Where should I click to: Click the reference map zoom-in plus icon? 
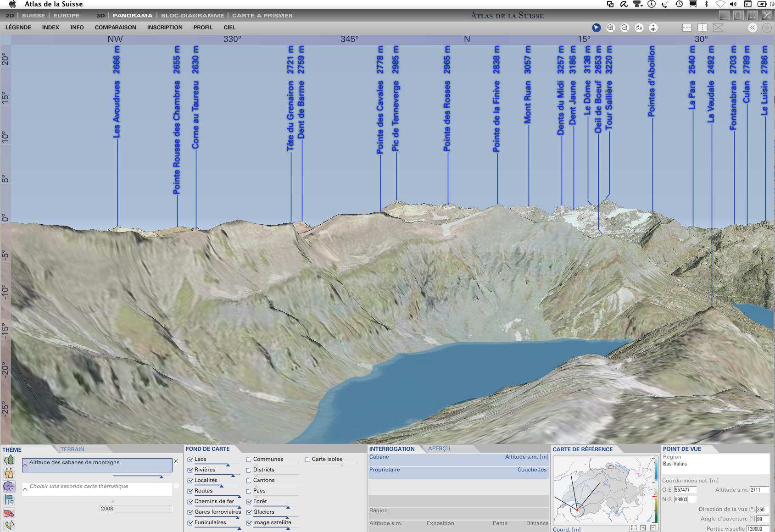coord(643,528)
